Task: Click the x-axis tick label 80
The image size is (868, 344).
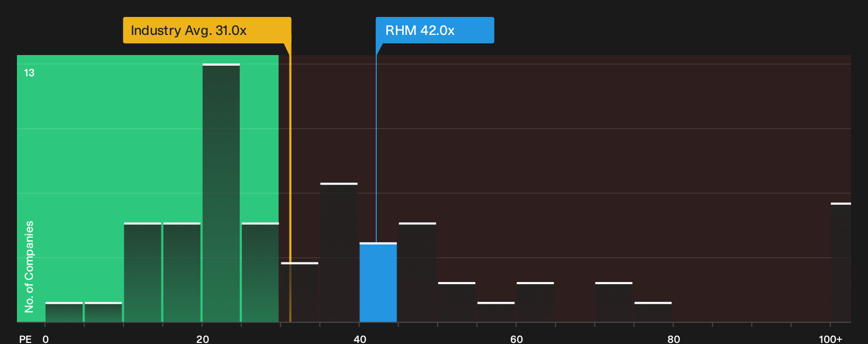Action: pyautogui.click(x=674, y=339)
